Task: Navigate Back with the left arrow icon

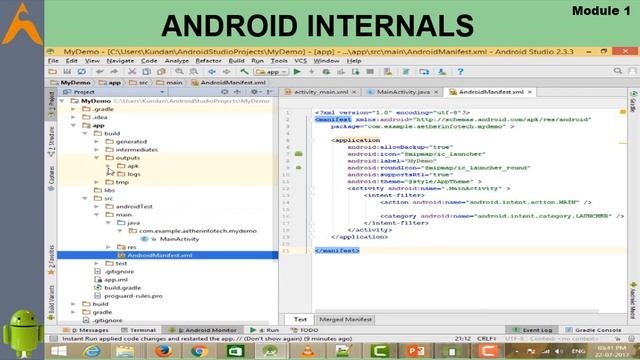Action: [212, 72]
